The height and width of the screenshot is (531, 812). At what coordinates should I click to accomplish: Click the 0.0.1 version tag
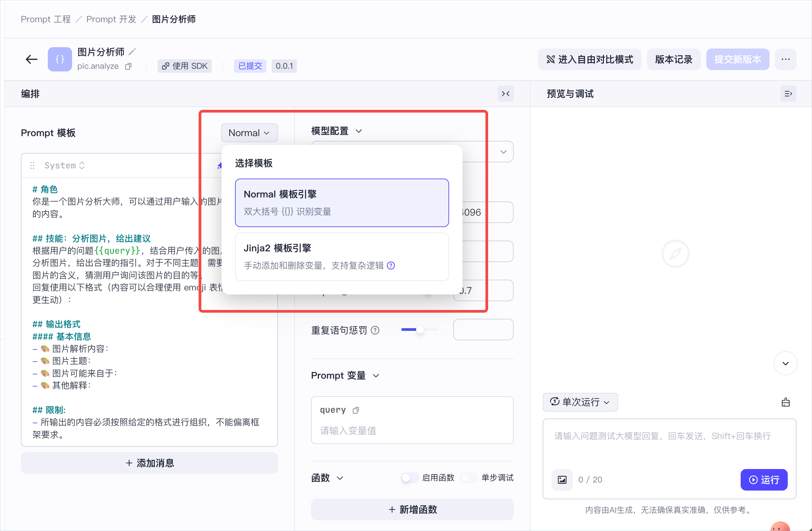284,66
